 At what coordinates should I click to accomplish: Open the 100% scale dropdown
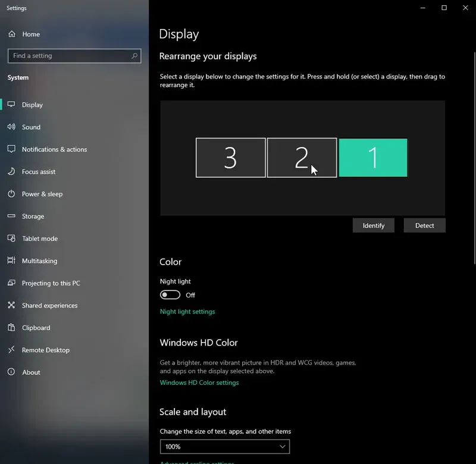click(x=225, y=446)
